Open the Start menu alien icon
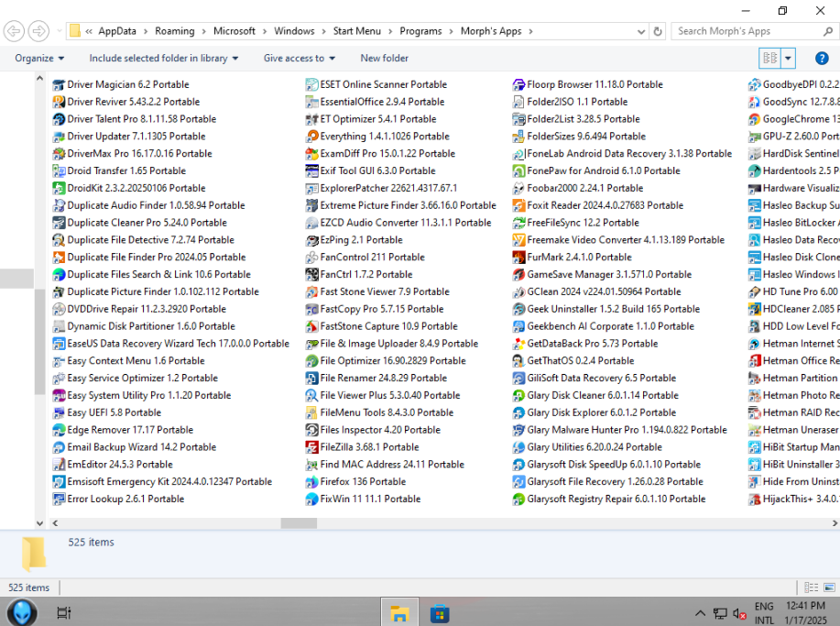840x626 pixels. 23,612
